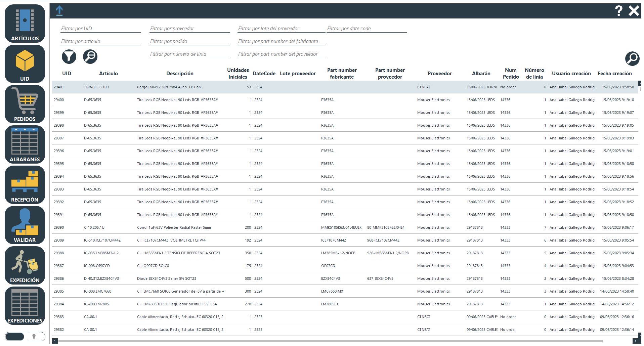The width and height of the screenshot is (644, 346).
Task: Toggle the light bulb theme switch
Action: tap(25, 337)
